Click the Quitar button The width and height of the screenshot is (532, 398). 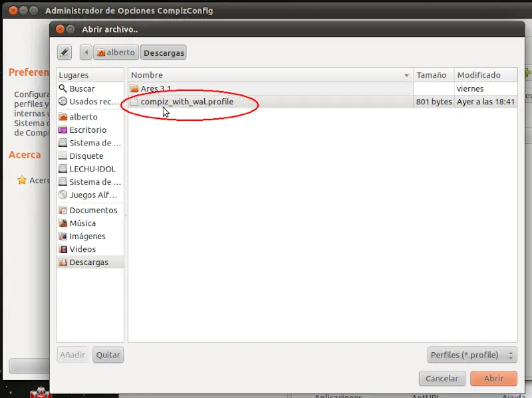pos(108,355)
